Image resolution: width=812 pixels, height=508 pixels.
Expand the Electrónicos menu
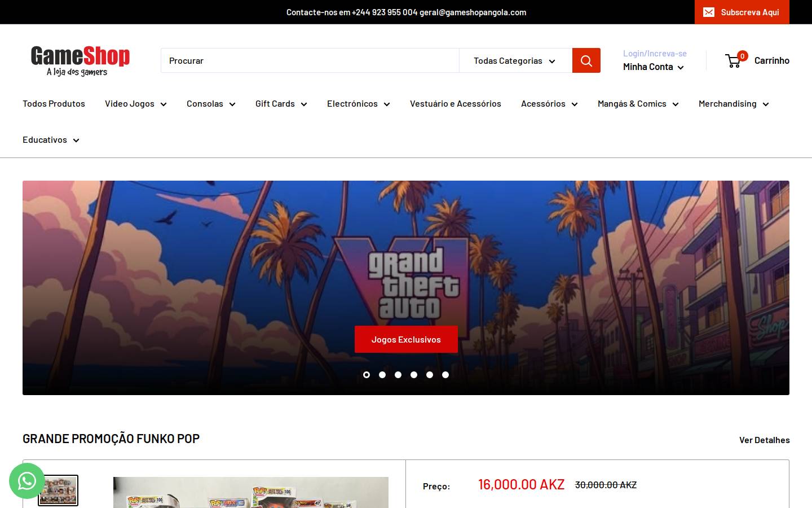click(x=358, y=103)
